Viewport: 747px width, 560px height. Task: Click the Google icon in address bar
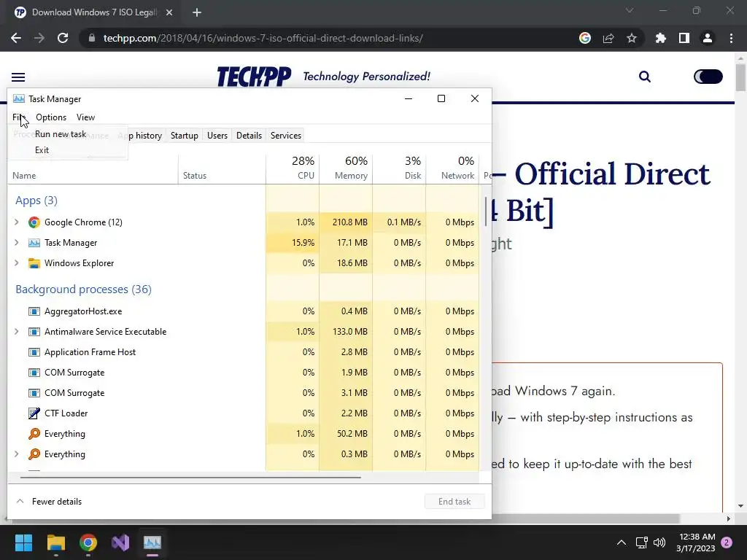[x=585, y=38]
